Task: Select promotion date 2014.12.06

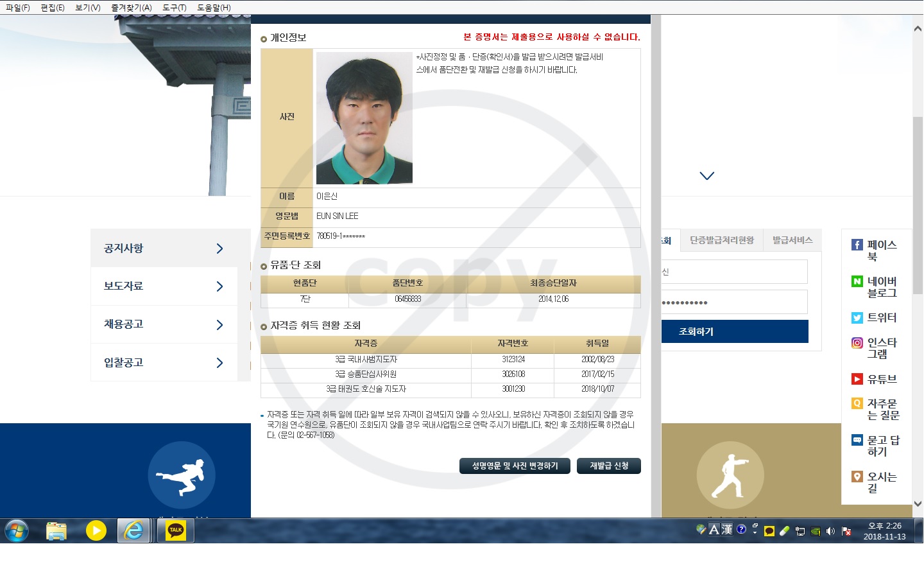Action: tap(553, 299)
